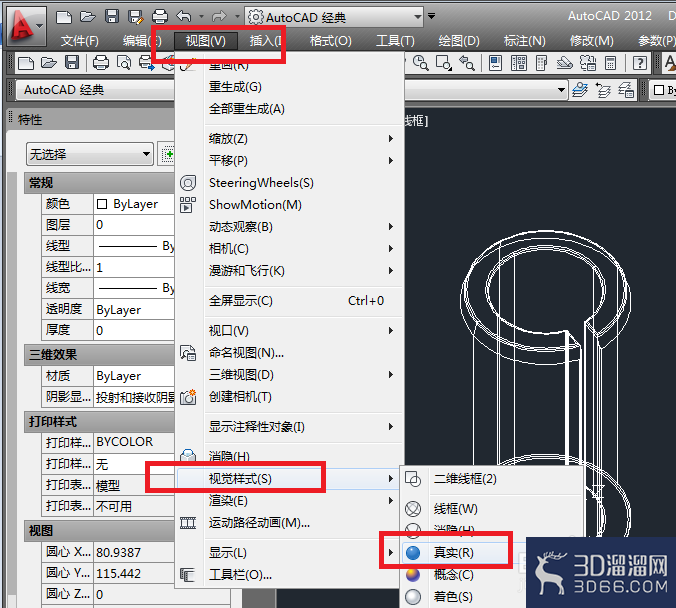Click the Open icon in the standard toolbar

(x=49, y=63)
